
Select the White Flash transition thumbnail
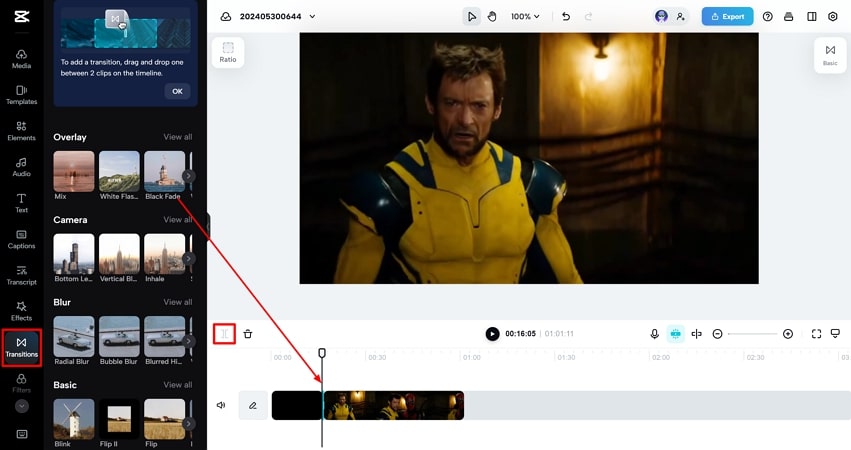tap(119, 172)
